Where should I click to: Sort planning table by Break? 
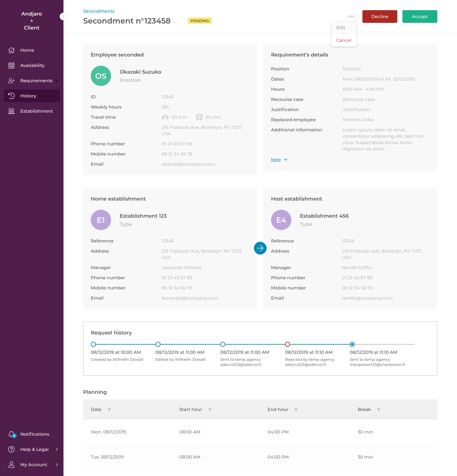click(x=379, y=410)
